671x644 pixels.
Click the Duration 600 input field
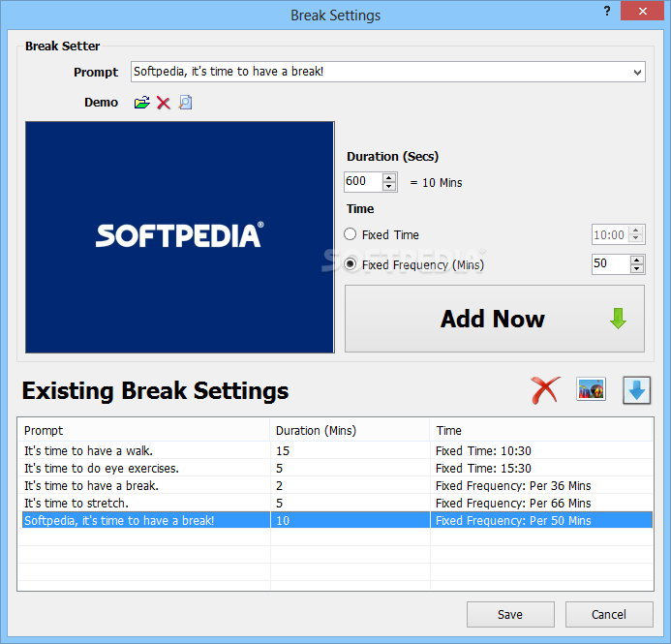363,182
